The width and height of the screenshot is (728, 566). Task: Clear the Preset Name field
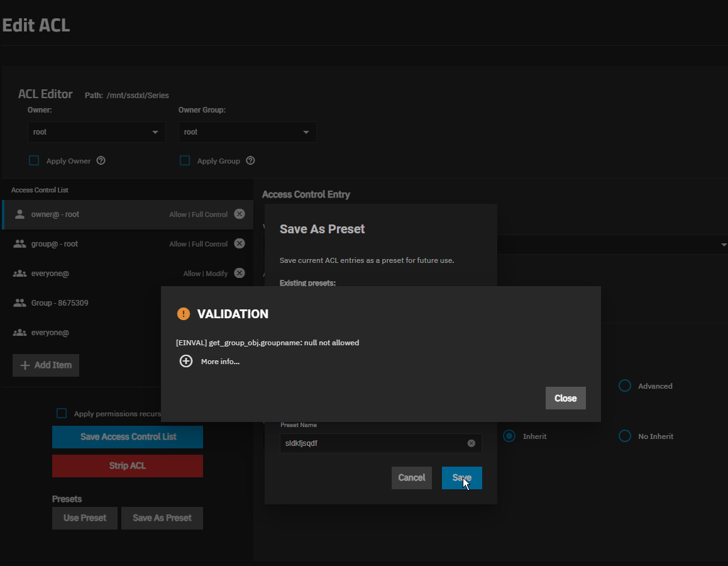pos(472,443)
